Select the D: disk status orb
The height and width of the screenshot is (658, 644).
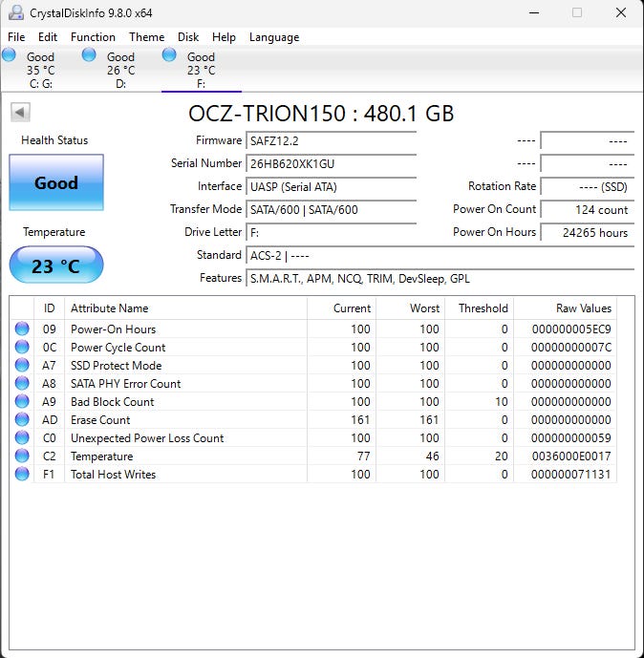(89, 55)
